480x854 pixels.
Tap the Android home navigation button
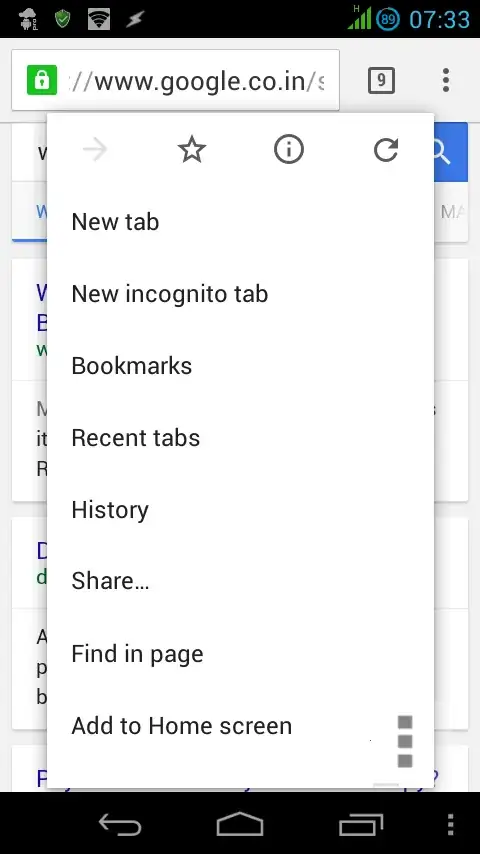pos(240,824)
